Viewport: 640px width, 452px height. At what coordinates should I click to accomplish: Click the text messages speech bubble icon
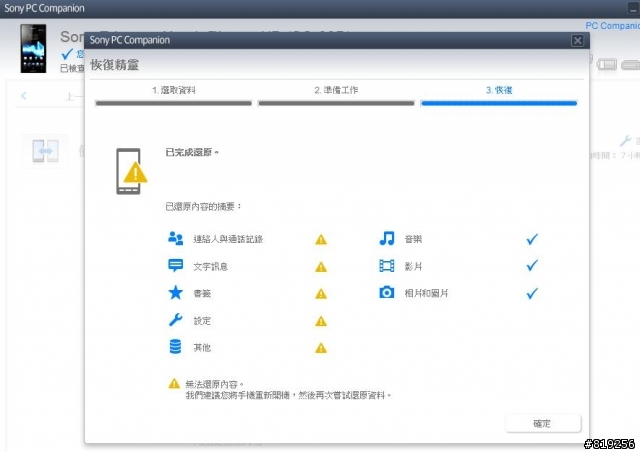(176, 265)
